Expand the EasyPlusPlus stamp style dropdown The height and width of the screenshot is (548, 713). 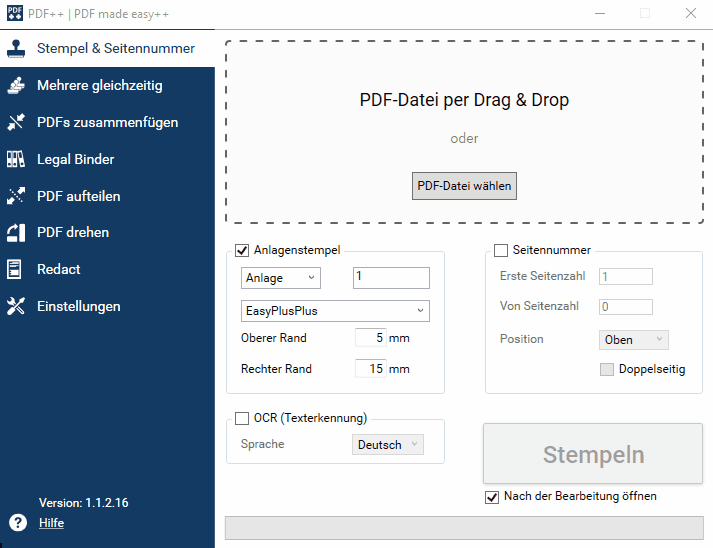tap(335, 311)
